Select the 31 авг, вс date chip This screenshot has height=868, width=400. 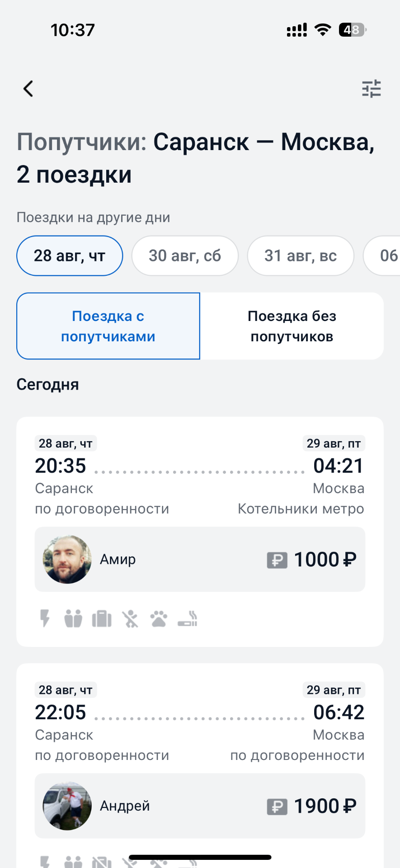point(301,256)
